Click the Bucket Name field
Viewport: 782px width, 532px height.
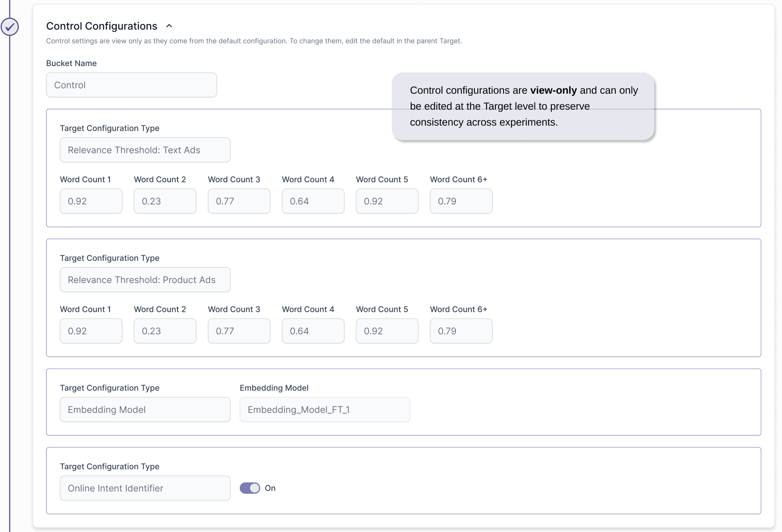coord(131,85)
